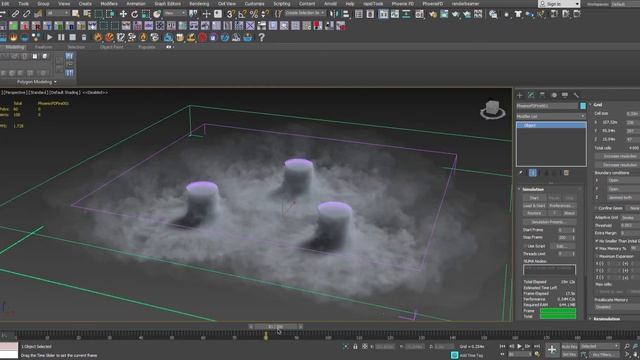The height and width of the screenshot is (360, 640).
Task: Open the Modifiers menu
Action: (109, 4)
